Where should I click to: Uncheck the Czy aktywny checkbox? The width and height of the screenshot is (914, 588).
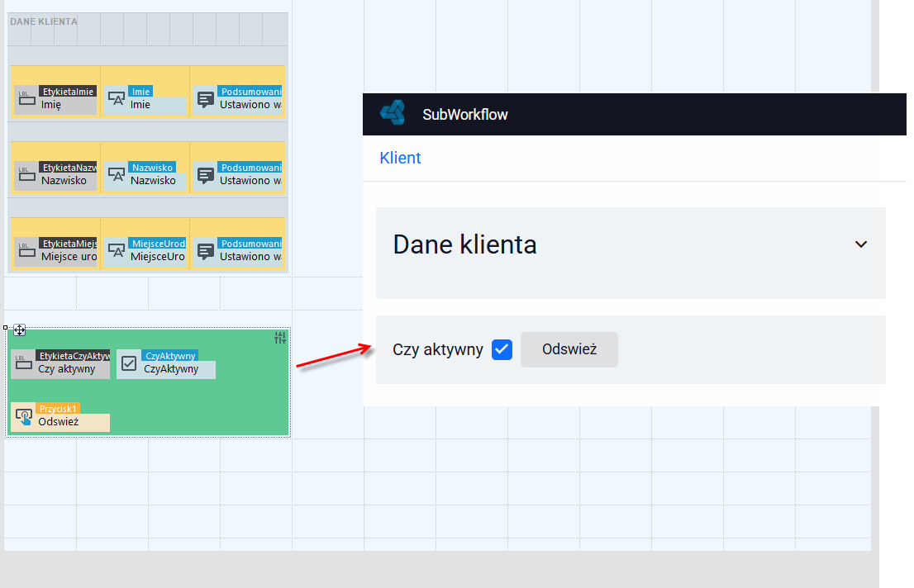point(502,349)
